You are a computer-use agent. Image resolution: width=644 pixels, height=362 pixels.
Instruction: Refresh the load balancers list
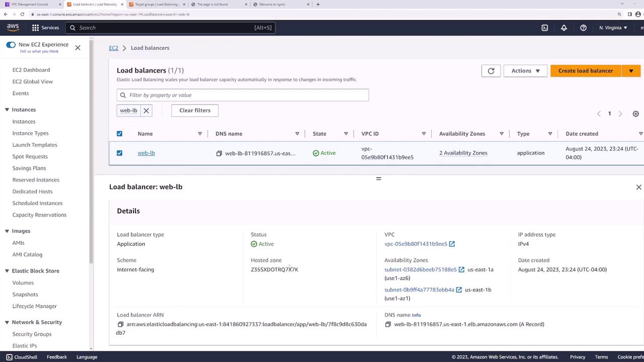click(x=491, y=71)
